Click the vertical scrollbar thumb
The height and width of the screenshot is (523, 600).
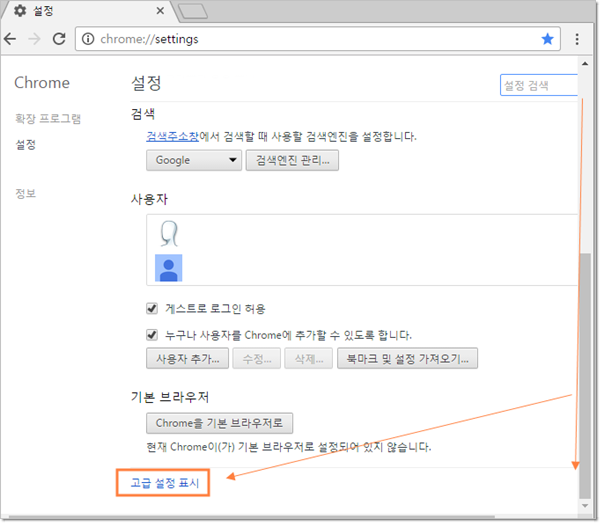tap(585, 375)
